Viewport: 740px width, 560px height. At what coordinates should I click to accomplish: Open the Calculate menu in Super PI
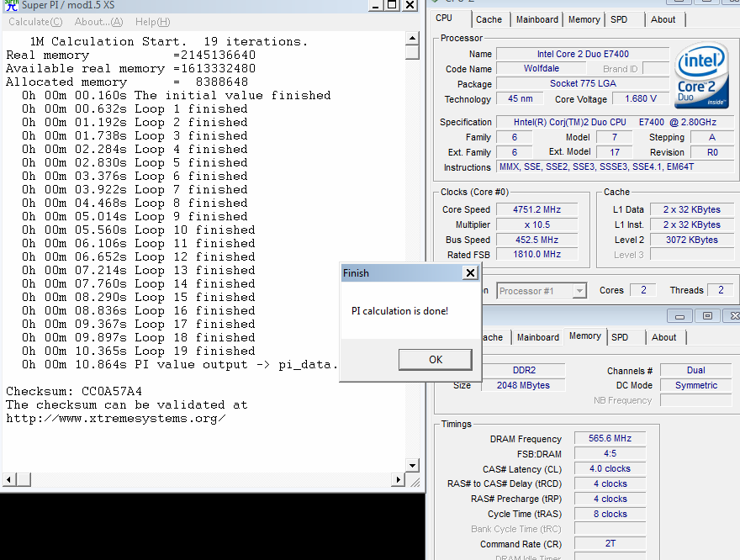point(35,22)
